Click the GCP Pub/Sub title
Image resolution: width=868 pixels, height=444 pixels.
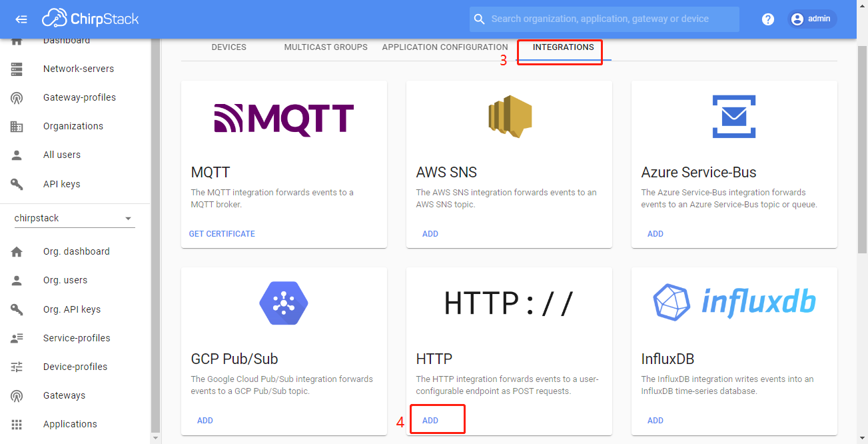[x=234, y=359]
